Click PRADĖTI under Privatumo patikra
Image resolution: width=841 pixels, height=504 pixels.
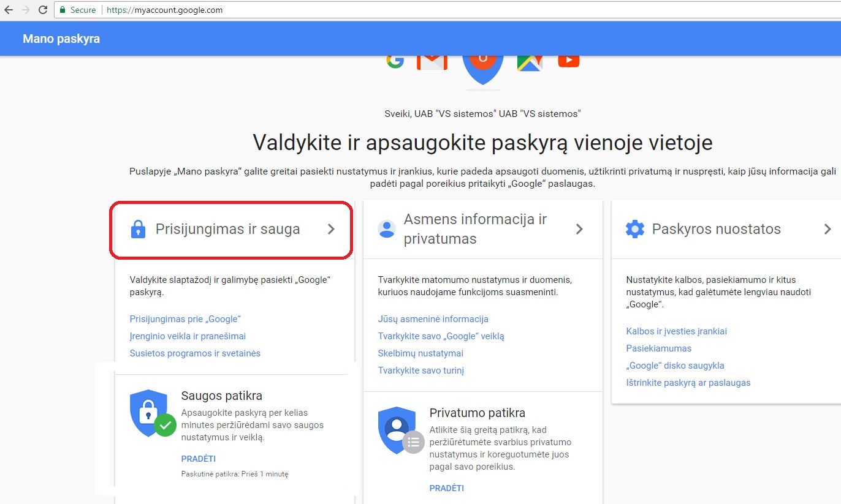(447, 488)
